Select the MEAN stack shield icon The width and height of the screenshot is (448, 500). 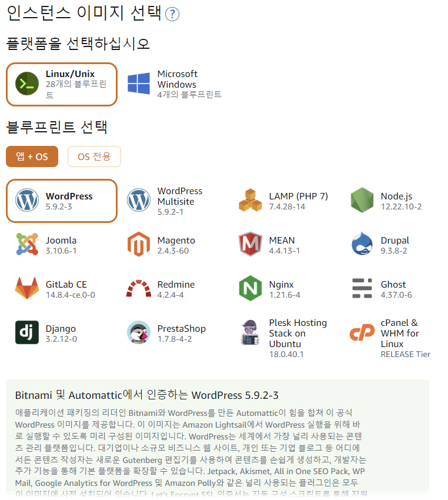tap(250, 244)
